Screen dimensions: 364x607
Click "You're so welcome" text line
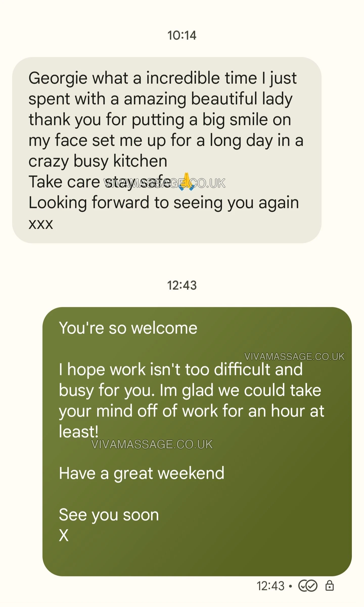[128, 328]
